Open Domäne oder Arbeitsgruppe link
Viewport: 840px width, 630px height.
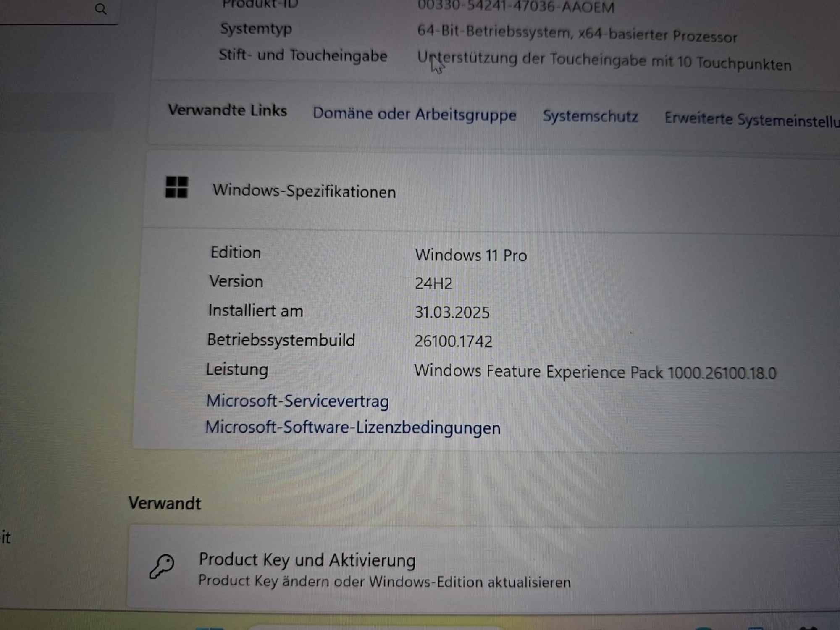(415, 114)
